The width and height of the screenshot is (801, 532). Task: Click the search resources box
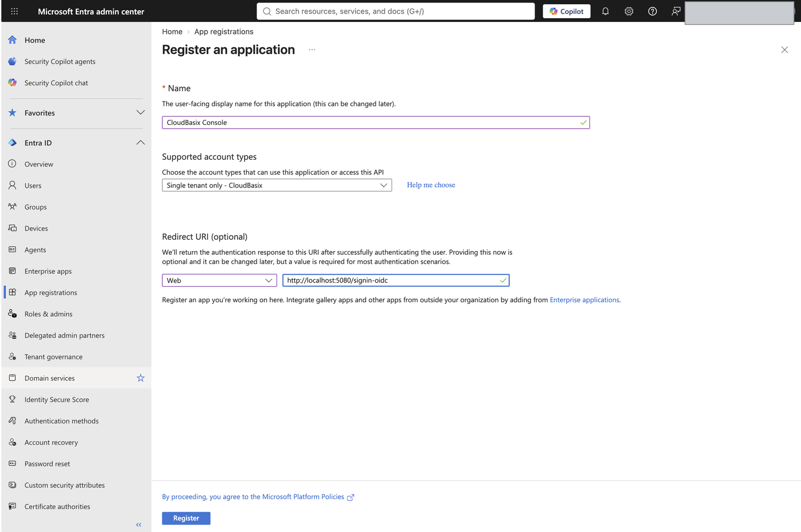pos(396,11)
